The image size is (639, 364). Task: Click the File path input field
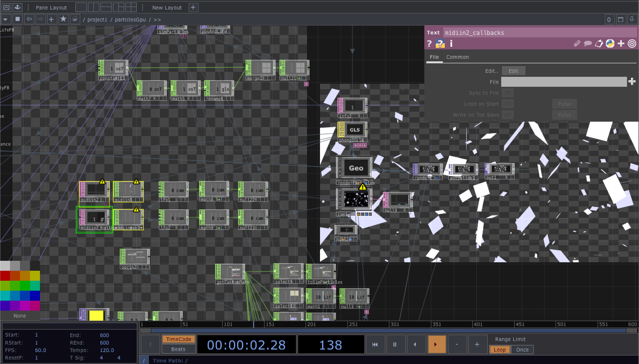coord(563,82)
